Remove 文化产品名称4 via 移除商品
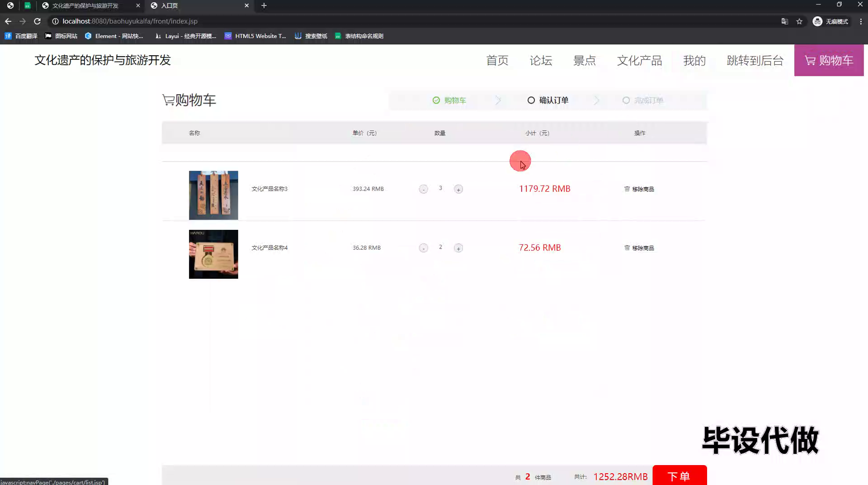This screenshot has height=485, width=868. click(x=639, y=248)
